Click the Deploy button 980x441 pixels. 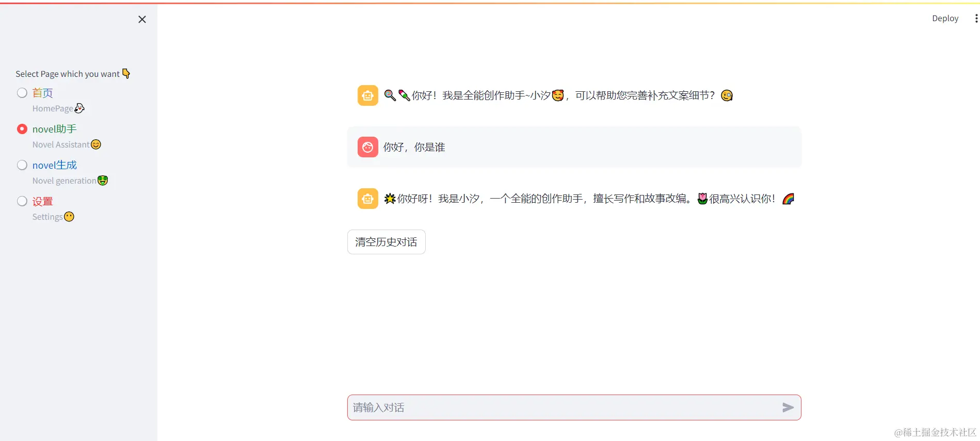(945, 18)
